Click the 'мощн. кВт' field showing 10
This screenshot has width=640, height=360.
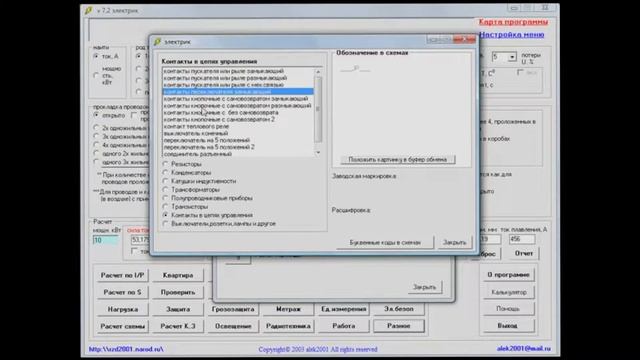pos(106,240)
